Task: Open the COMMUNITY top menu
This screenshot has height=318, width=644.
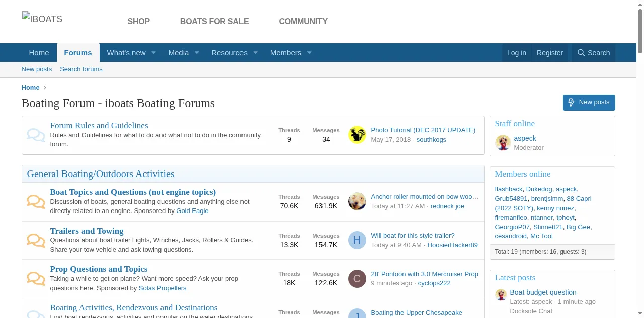Action: (x=303, y=21)
